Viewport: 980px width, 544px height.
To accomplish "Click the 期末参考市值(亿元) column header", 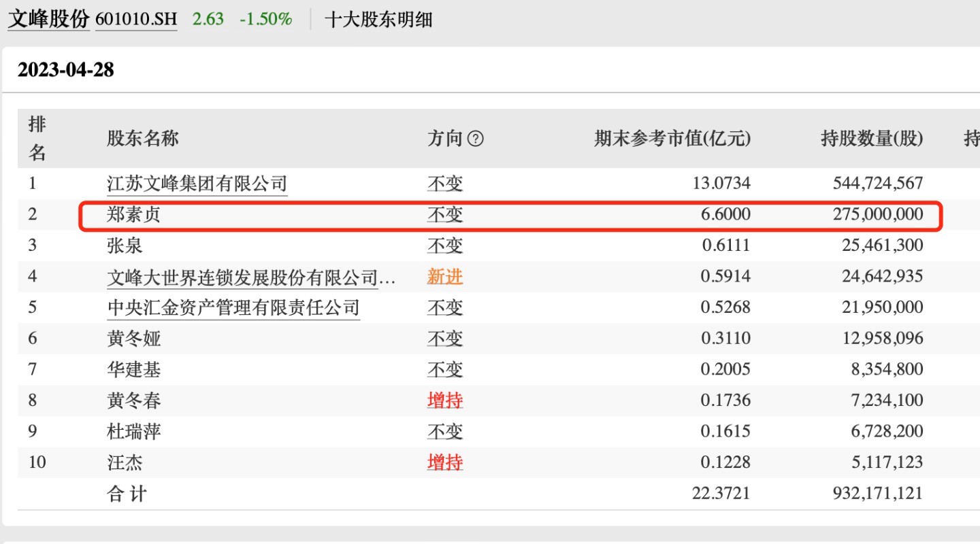I will (672, 139).
